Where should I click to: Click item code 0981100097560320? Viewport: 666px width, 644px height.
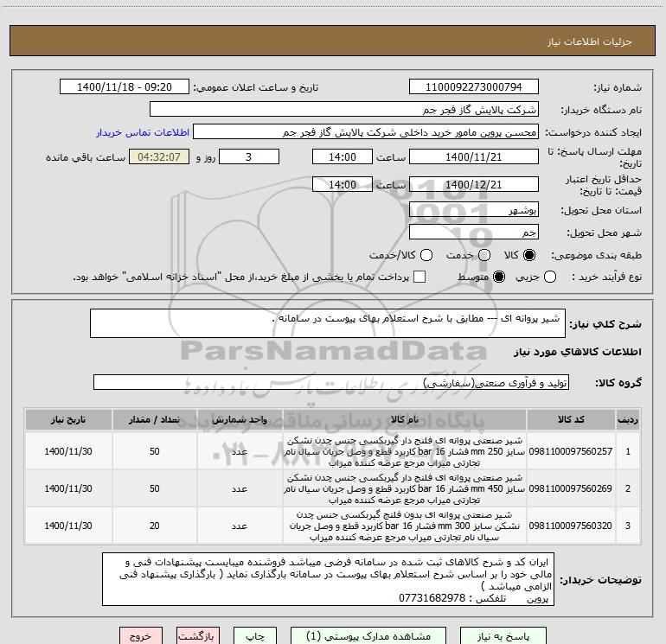pyautogui.click(x=571, y=526)
